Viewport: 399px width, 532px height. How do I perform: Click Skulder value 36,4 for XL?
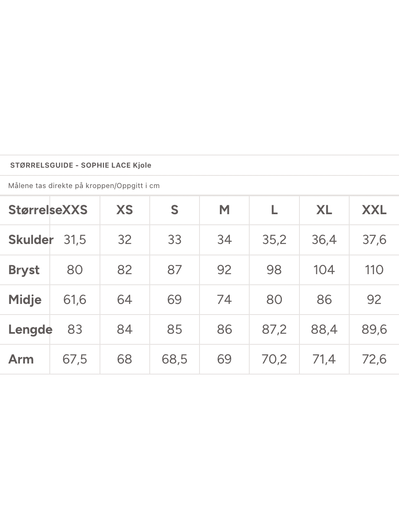click(x=324, y=239)
